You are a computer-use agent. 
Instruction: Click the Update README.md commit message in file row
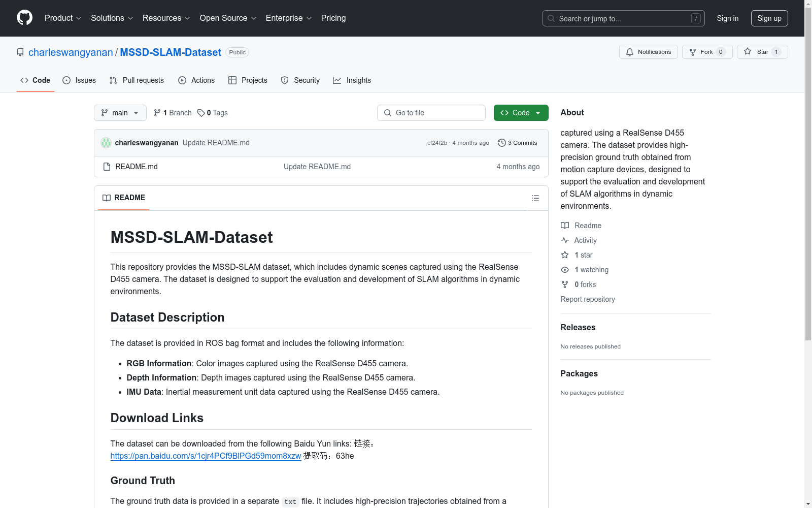point(317,167)
